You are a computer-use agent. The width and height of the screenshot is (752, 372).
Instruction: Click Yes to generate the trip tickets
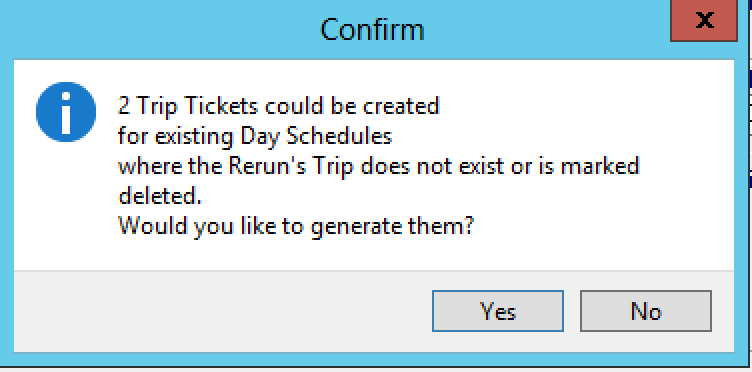pyautogui.click(x=498, y=311)
